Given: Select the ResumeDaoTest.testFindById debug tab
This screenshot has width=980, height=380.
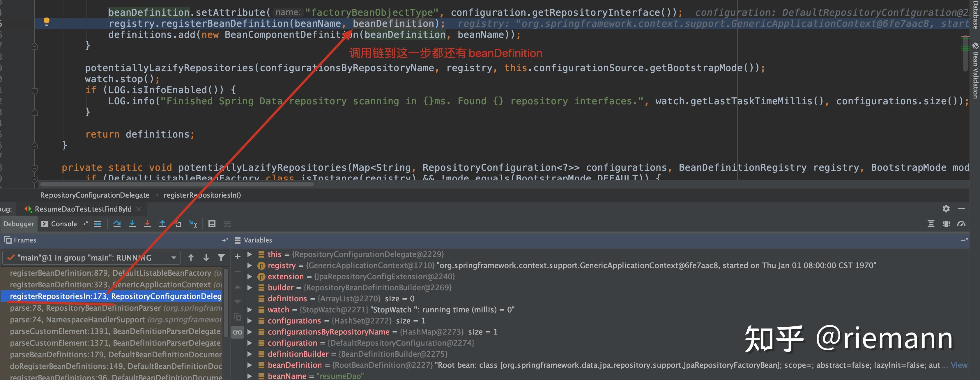Looking at the screenshot, I should (x=83, y=209).
